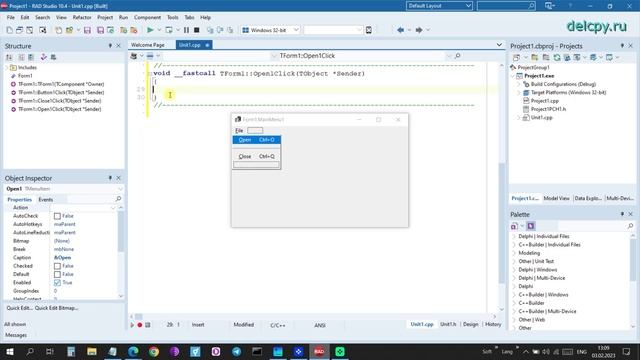The width and height of the screenshot is (640, 360).
Task: Select Project1.cpp in the Projects tree
Action: pos(544,101)
